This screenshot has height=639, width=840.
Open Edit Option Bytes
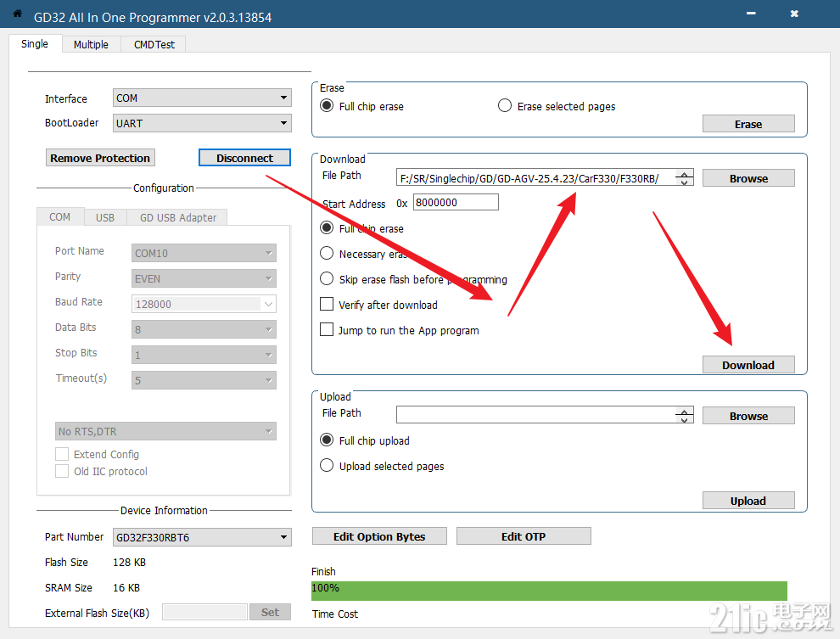(379, 536)
